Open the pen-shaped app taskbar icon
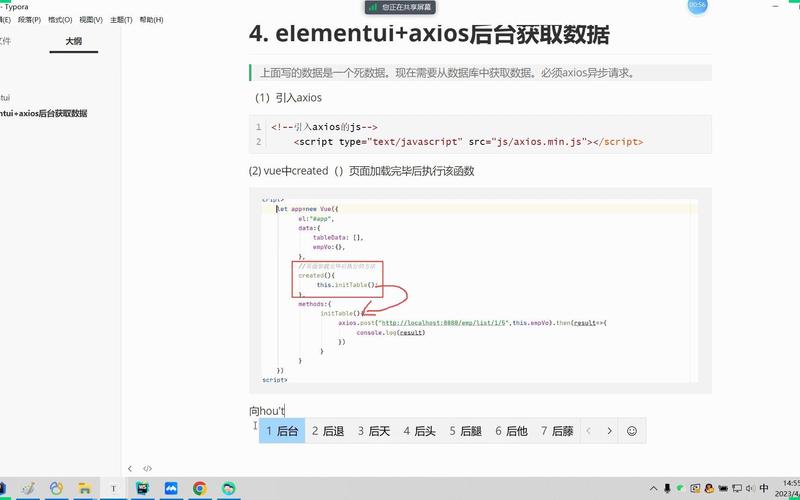The image size is (800, 500). 27,489
